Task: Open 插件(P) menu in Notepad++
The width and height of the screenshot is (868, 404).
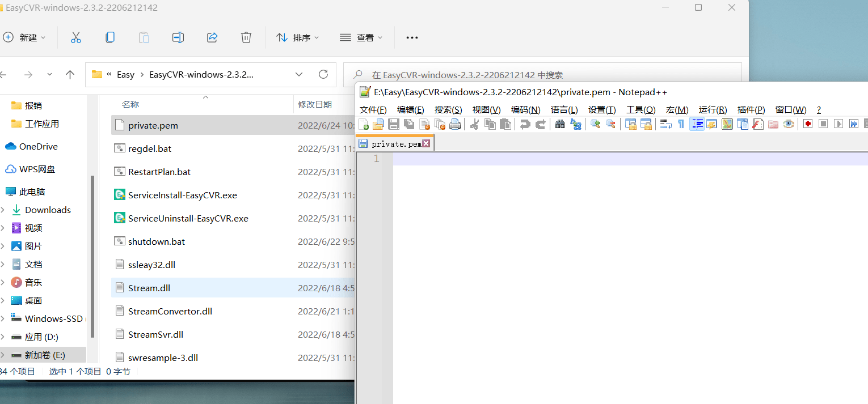Action: (x=751, y=110)
